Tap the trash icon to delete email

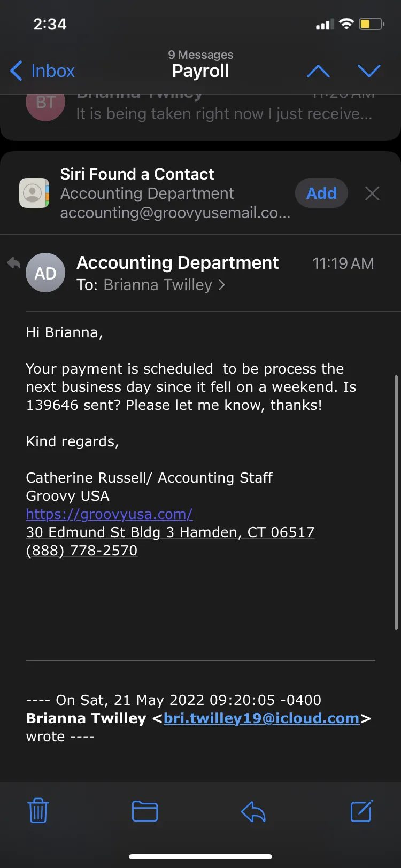click(38, 811)
